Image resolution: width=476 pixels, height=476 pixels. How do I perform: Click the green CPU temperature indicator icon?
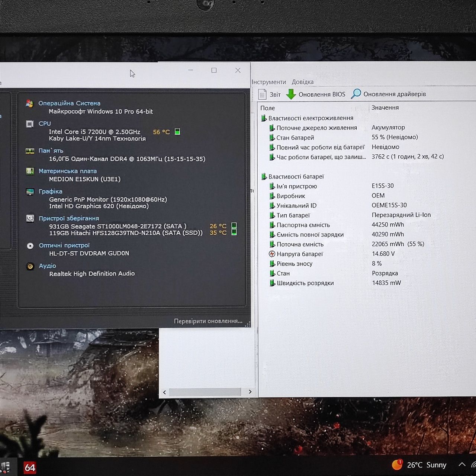[177, 132]
